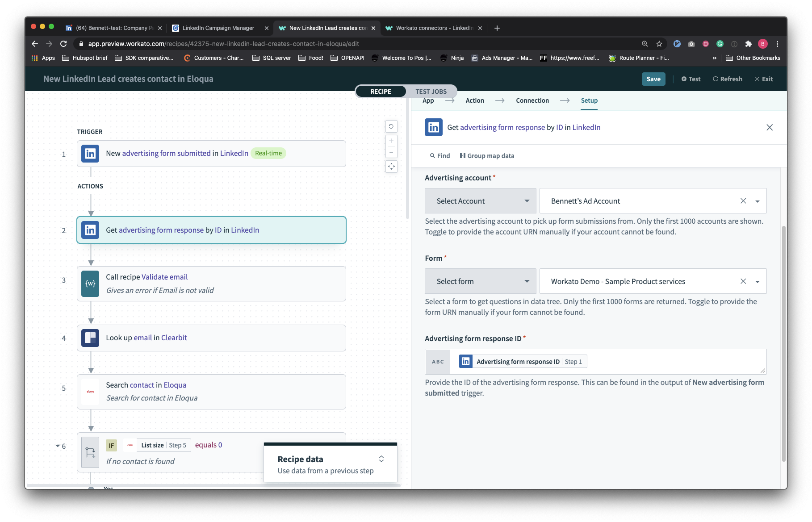Click the Eloqua icon on Search contact step

pos(90,392)
